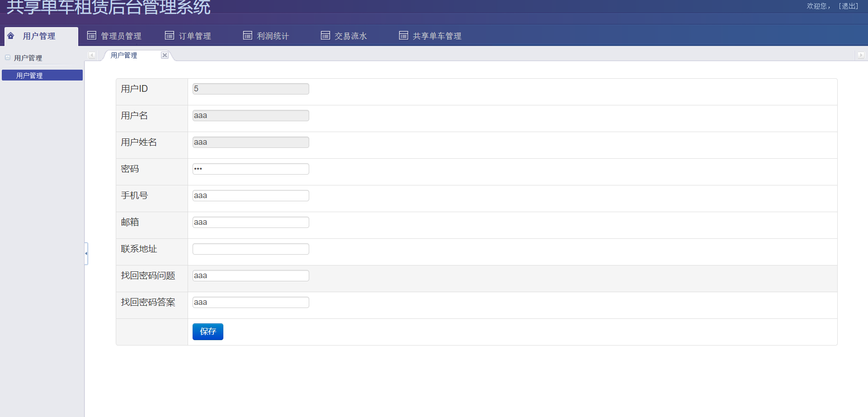Select the 用户管理 content tab label
868x417 pixels.
pyautogui.click(x=124, y=55)
